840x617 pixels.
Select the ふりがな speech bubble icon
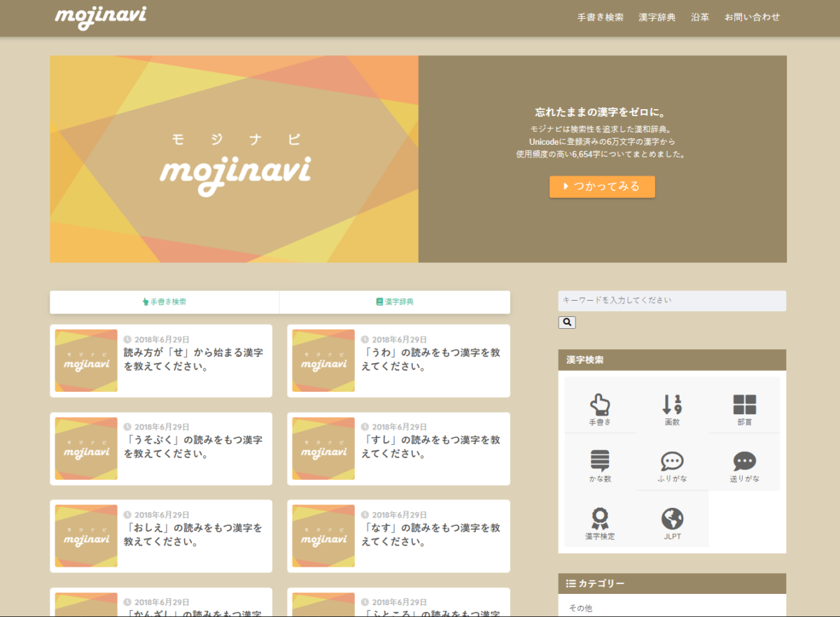tap(672, 462)
